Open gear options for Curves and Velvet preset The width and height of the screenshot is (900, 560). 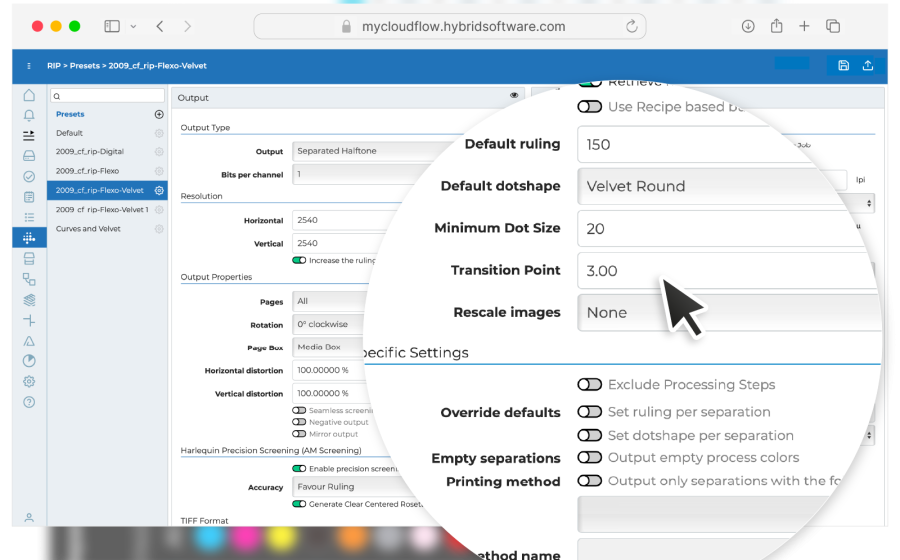pos(159,229)
